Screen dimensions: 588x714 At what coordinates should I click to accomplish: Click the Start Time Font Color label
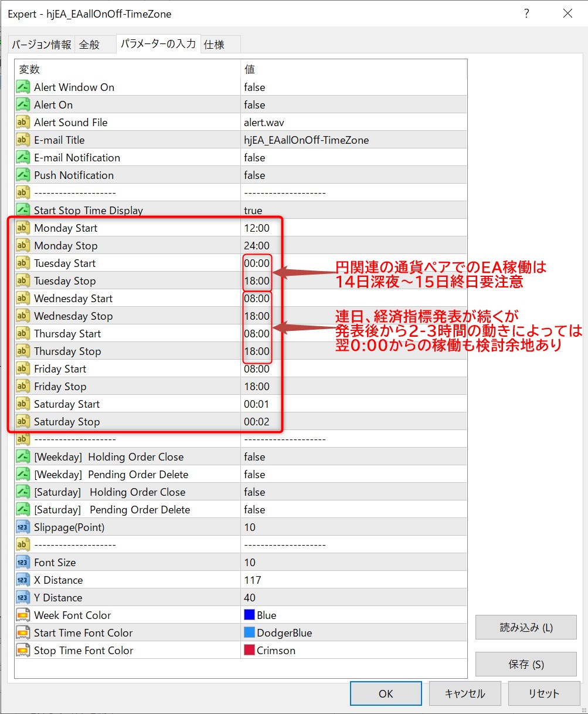(x=83, y=633)
